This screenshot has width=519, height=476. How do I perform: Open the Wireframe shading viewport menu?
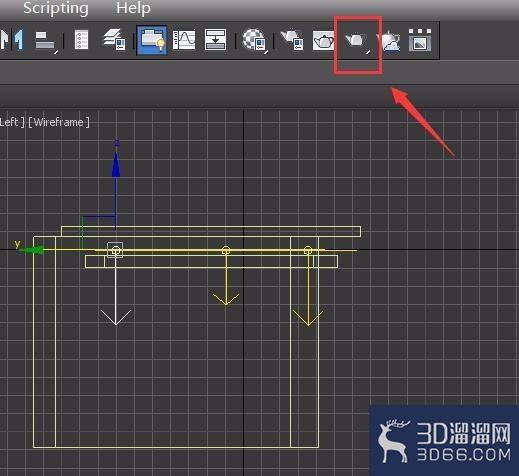(x=59, y=122)
